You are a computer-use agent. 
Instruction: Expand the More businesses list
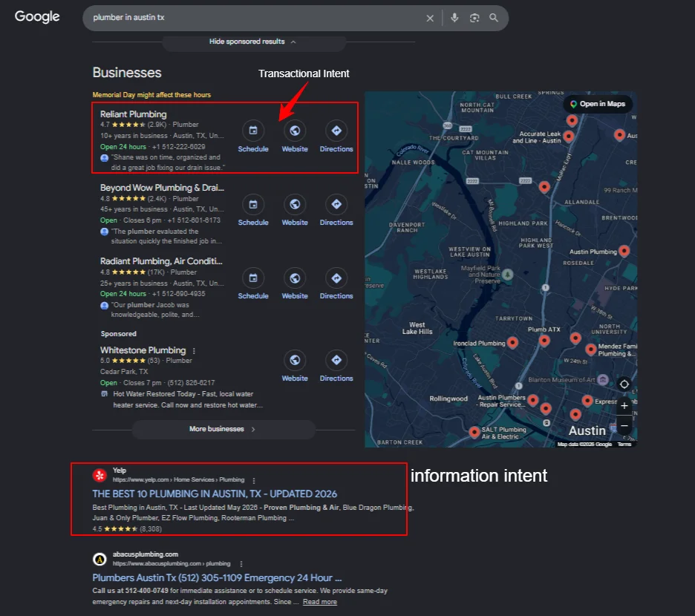click(223, 429)
